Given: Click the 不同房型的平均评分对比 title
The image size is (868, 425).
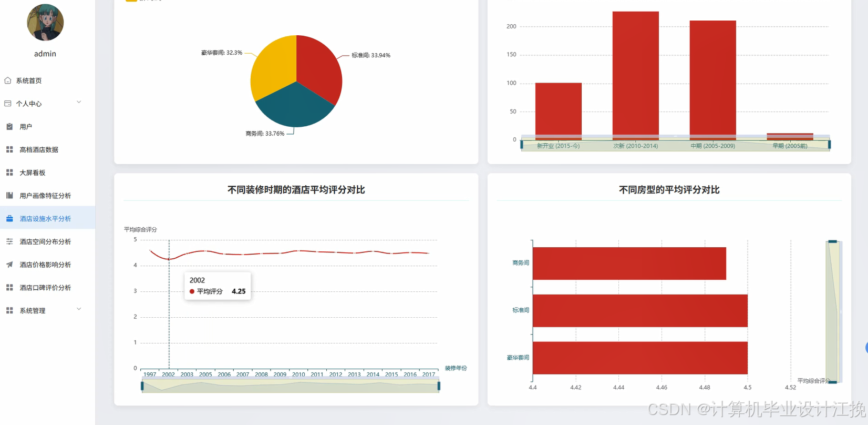Looking at the screenshot, I should pos(669,190).
